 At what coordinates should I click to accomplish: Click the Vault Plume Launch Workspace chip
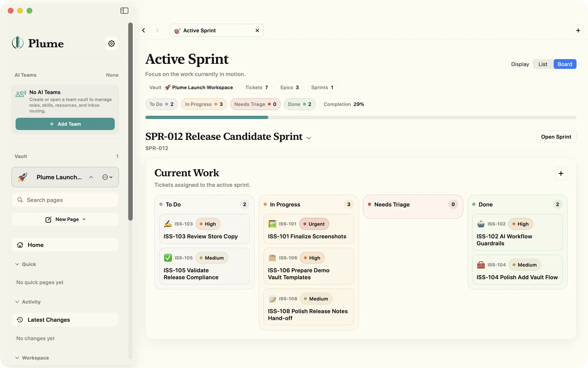(x=191, y=88)
